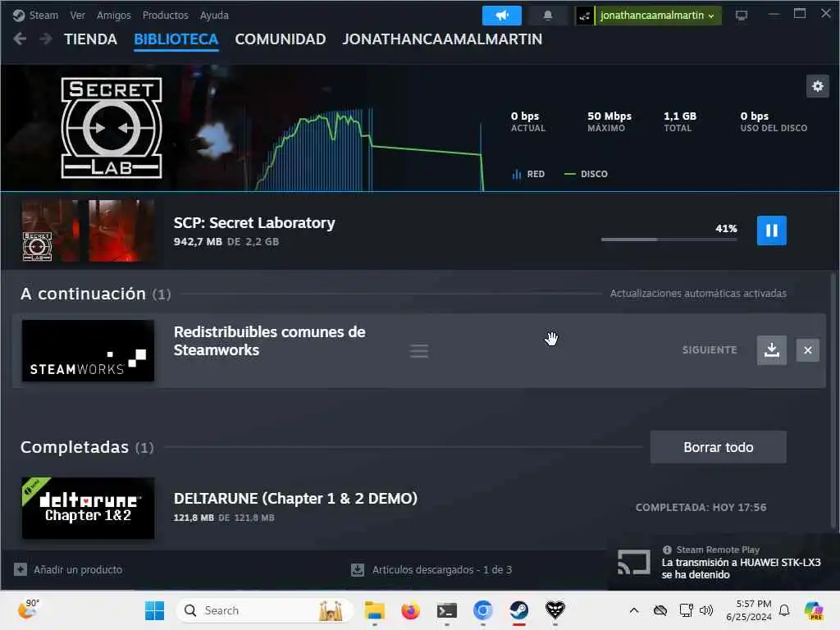This screenshot has height=630, width=840.
Task: Click COMPLETADA: HOY 17:56 text
Action: (x=701, y=507)
